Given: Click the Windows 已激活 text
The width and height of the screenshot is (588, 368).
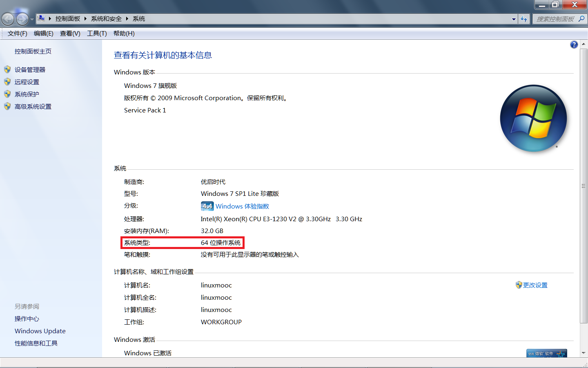Looking at the screenshot, I should (148, 353).
